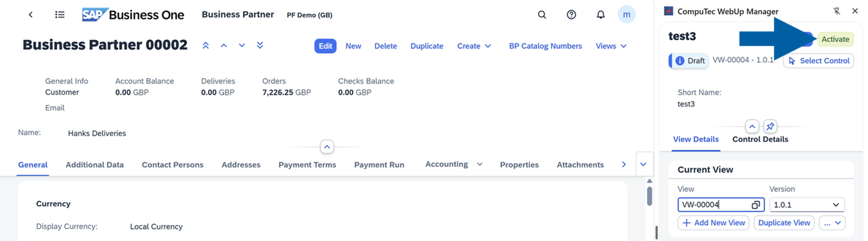Click the View input field VW-00004
868x241 pixels.
point(714,204)
